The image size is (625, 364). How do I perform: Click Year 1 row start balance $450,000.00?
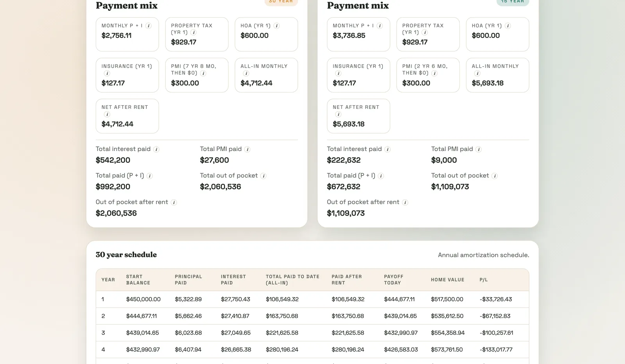[x=143, y=299]
